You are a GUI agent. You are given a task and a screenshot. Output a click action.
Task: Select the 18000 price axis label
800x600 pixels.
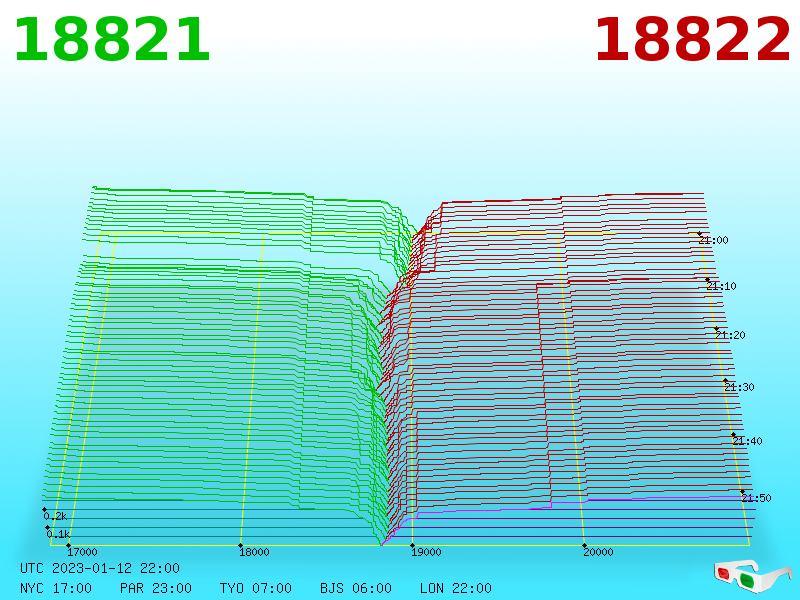(x=254, y=552)
